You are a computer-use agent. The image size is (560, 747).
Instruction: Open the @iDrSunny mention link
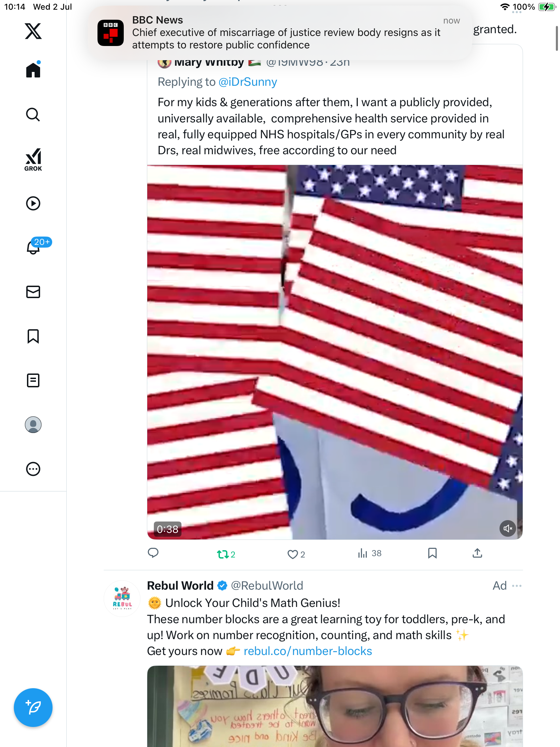248,82
